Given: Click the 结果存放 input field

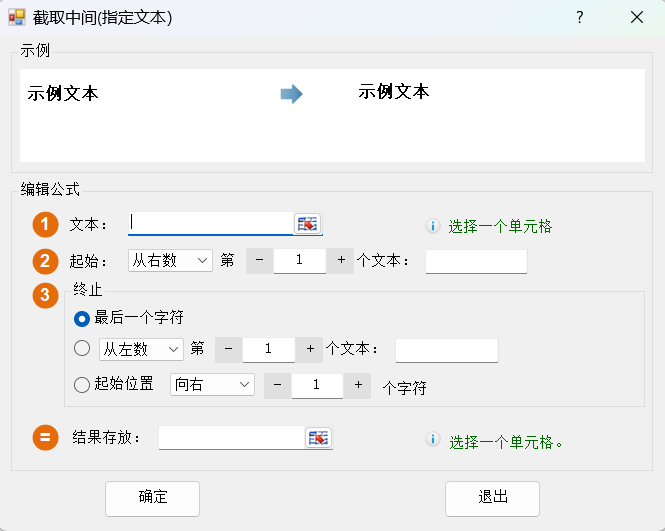Looking at the screenshot, I should pyautogui.click(x=231, y=438).
